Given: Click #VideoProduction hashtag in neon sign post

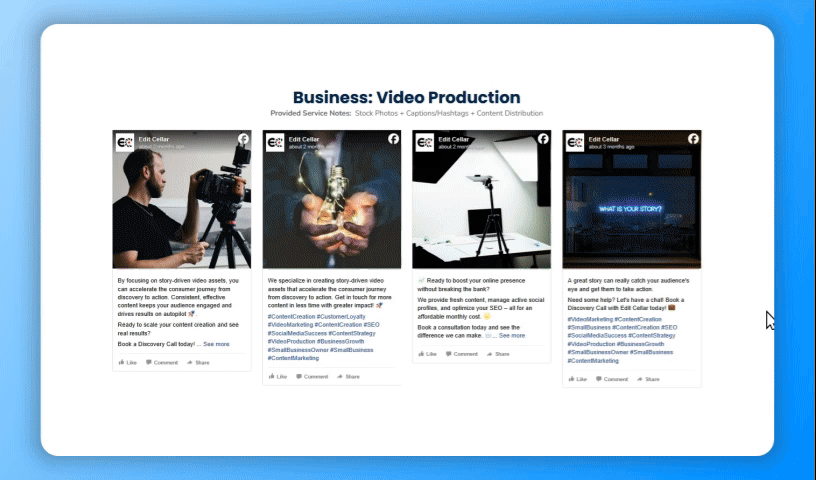Looking at the screenshot, I should [591, 344].
